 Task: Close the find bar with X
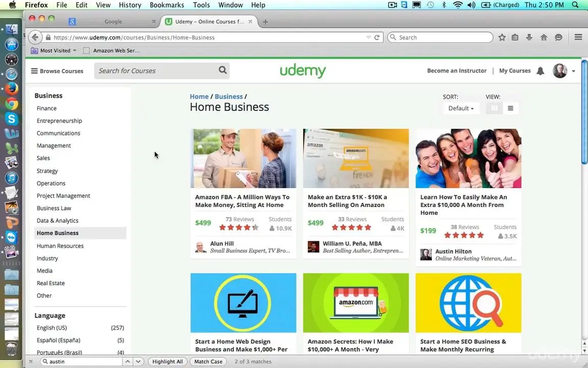(x=31, y=362)
